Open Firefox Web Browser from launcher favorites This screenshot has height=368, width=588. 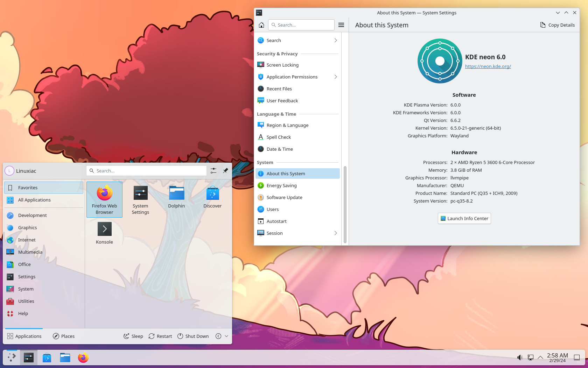[x=104, y=199]
